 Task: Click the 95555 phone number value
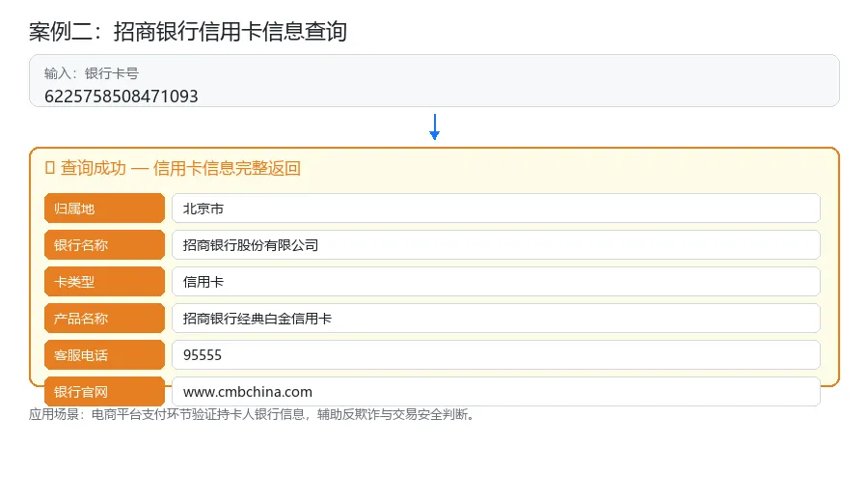click(496, 354)
